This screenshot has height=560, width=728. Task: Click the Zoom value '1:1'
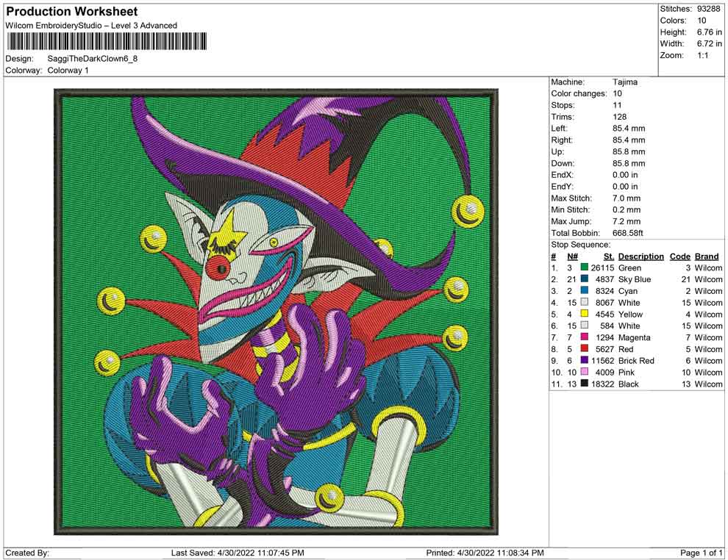(x=702, y=55)
